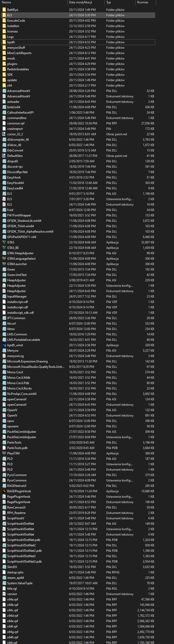Select the ELS folder row

pos(78,15)
